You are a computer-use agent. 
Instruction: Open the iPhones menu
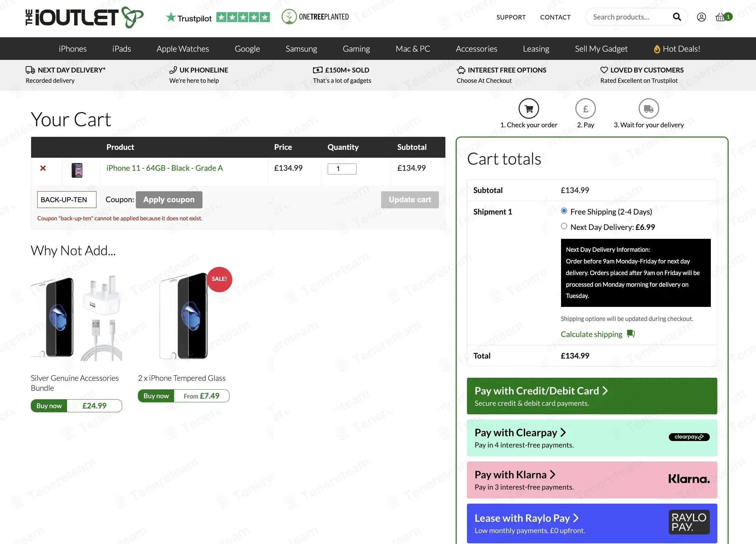(x=73, y=49)
